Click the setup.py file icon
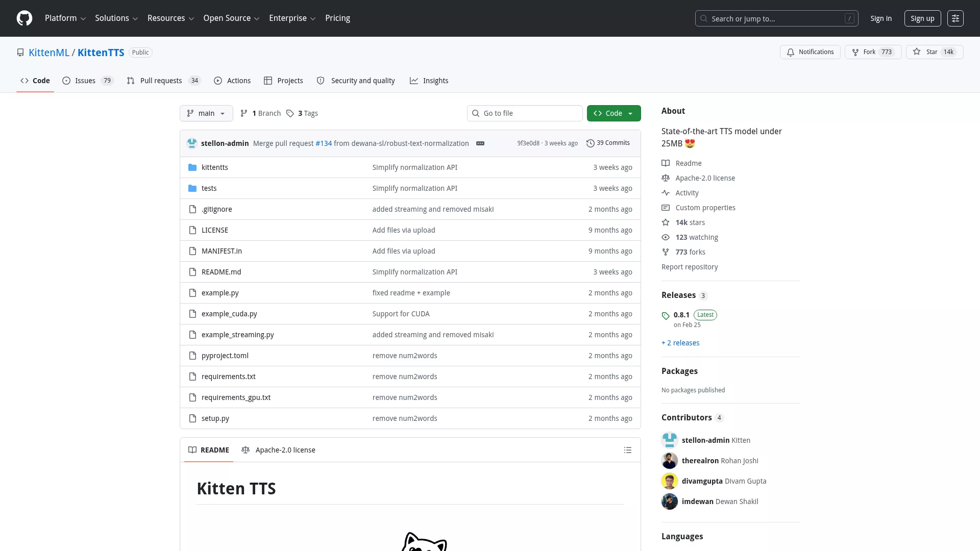This screenshot has width=980, height=551. 192,418
